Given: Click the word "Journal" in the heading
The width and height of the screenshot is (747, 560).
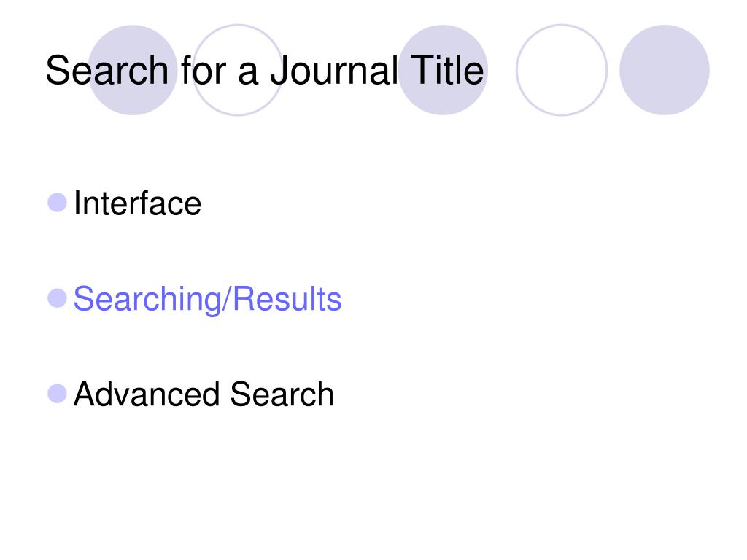Looking at the screenshot, I should point(334,71).
